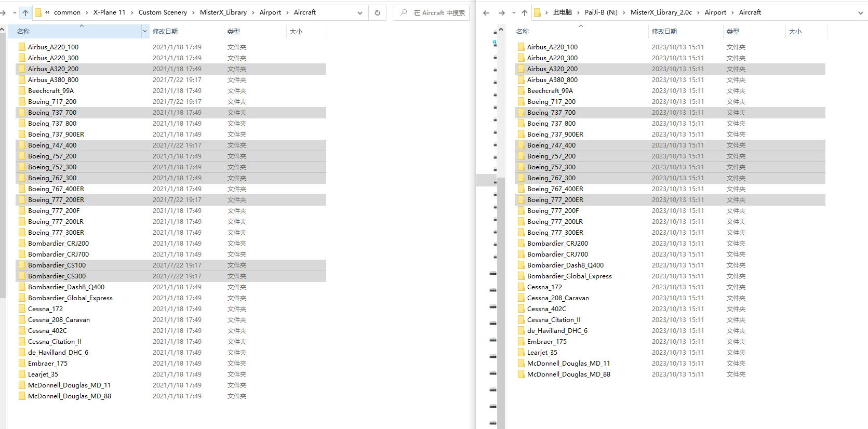
Task: Refresh the left Aircraft folder view
Action: (378, 12)
